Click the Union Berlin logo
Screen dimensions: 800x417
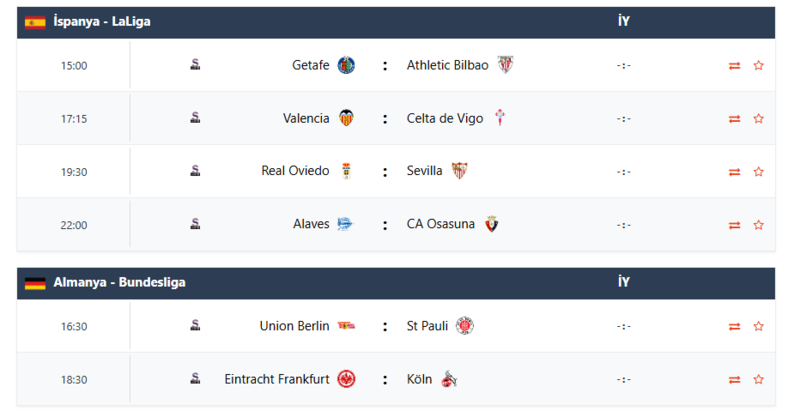coord(346,326)
